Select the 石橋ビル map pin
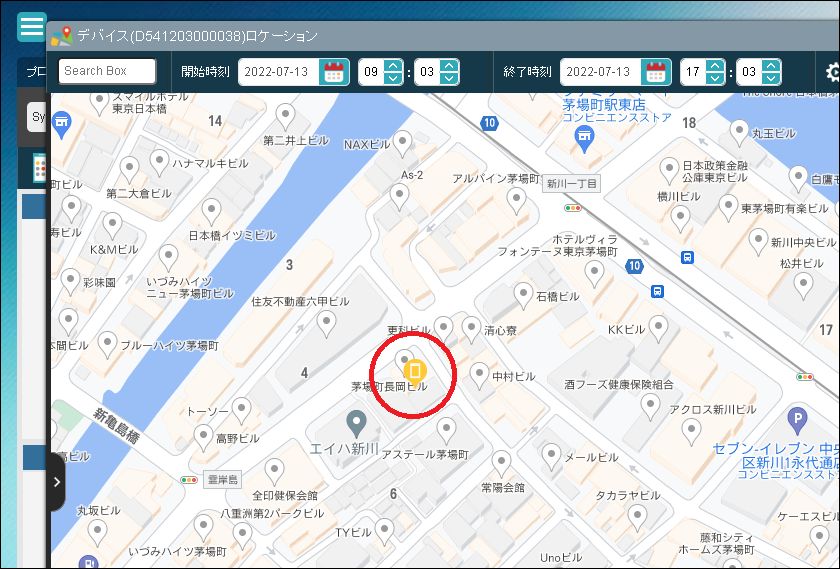Image resolution: width=840 pixels, height=569 pixels. pos(523,296)
